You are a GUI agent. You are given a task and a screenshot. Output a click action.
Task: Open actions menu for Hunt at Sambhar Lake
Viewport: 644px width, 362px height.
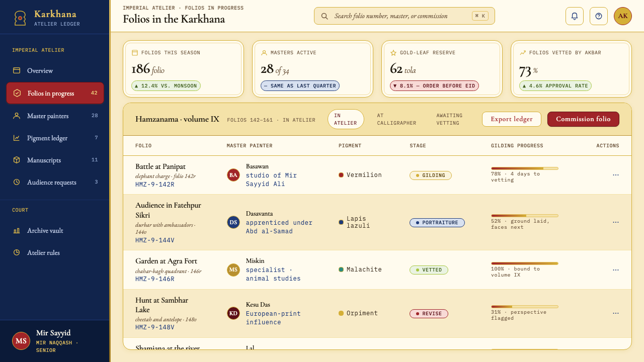(x=616, y=313)
